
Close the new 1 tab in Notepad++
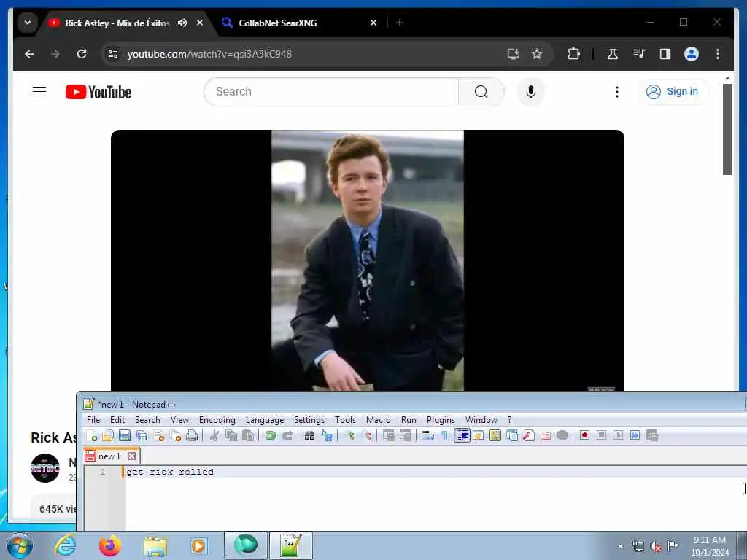131,456
